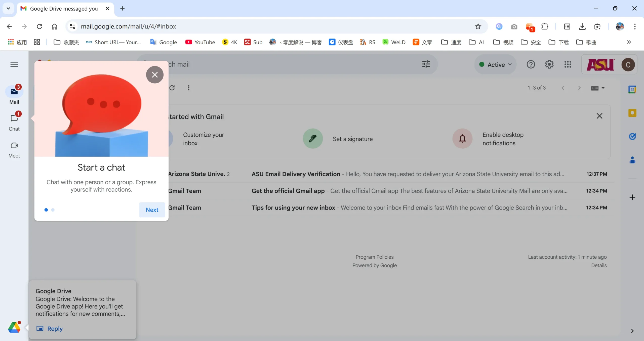Open Google Calendar side panel icon
644x341 pixels.
(x=632, y=89)
